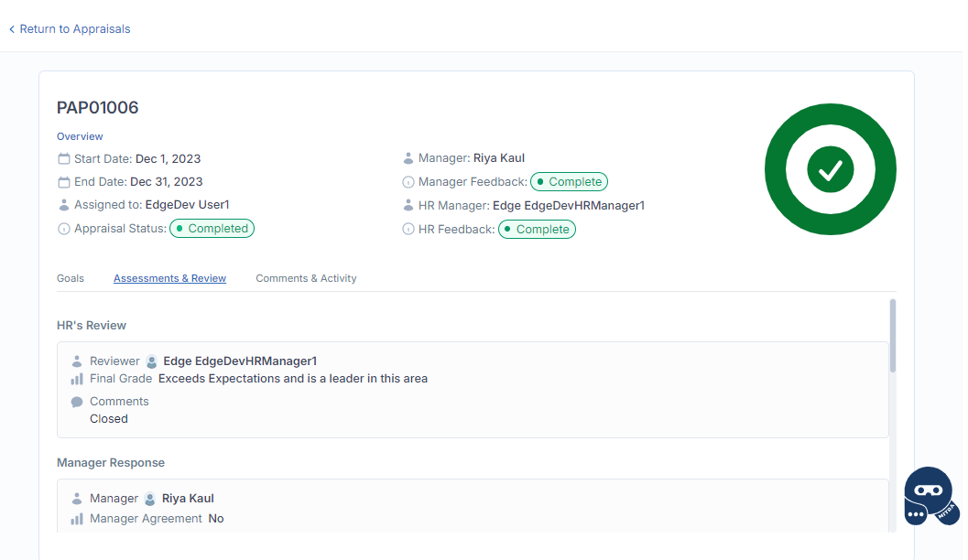
Task: Click the Final Grade bar chart icon
Action: tap(77, 379)
